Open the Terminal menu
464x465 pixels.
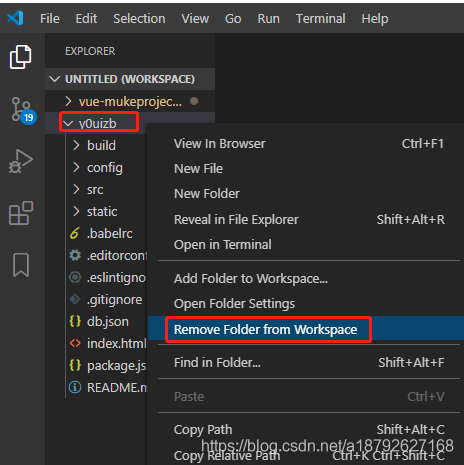(321, 19)
